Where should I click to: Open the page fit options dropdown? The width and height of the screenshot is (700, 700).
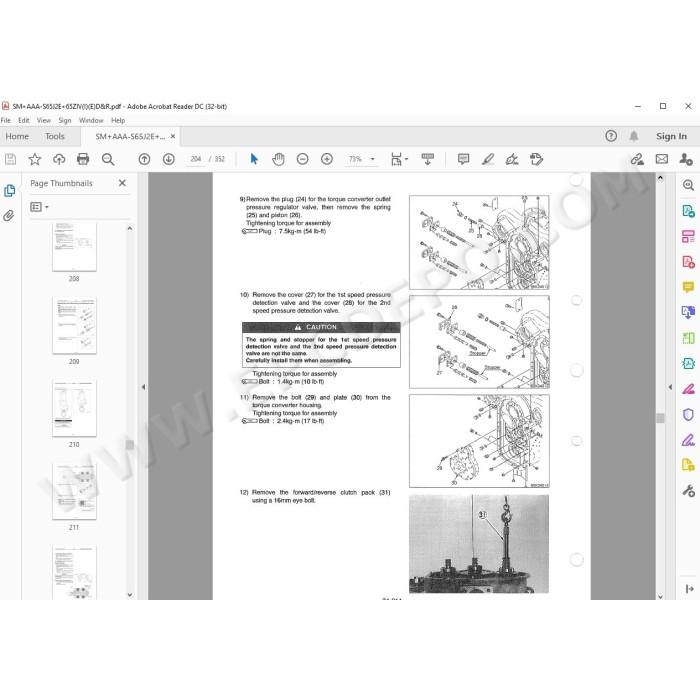[x=399, y=159]
